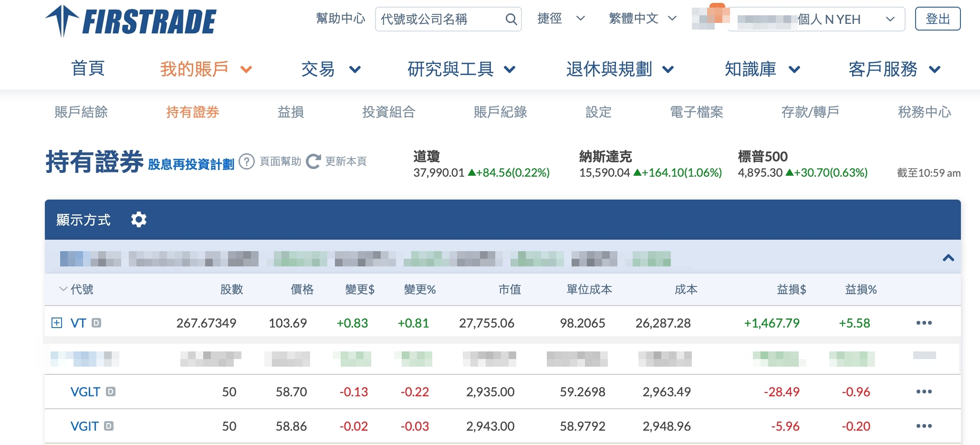Viewport: 980px width, 445px height.
Task: Switch to 益損 tab
Action: click(291, 112)
